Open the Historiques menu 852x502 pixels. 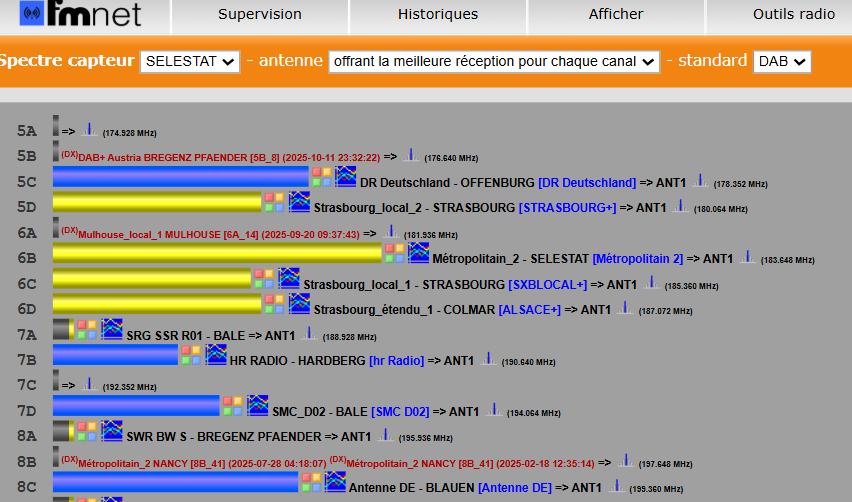click(438, 15)
